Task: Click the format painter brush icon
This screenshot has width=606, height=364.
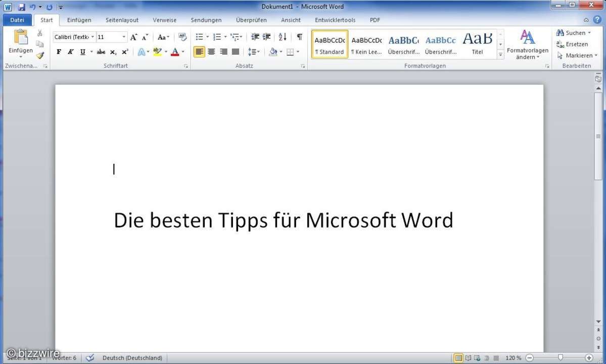Action: coord(40,56)
